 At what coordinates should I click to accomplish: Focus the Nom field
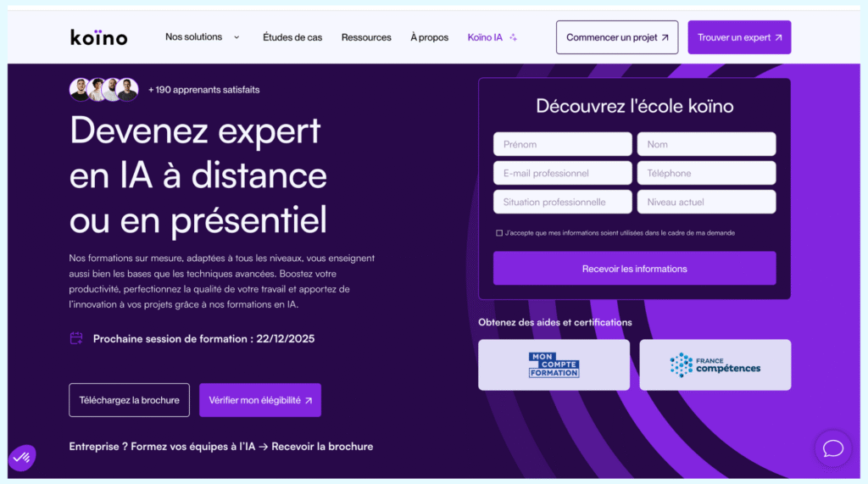[706, 144]
